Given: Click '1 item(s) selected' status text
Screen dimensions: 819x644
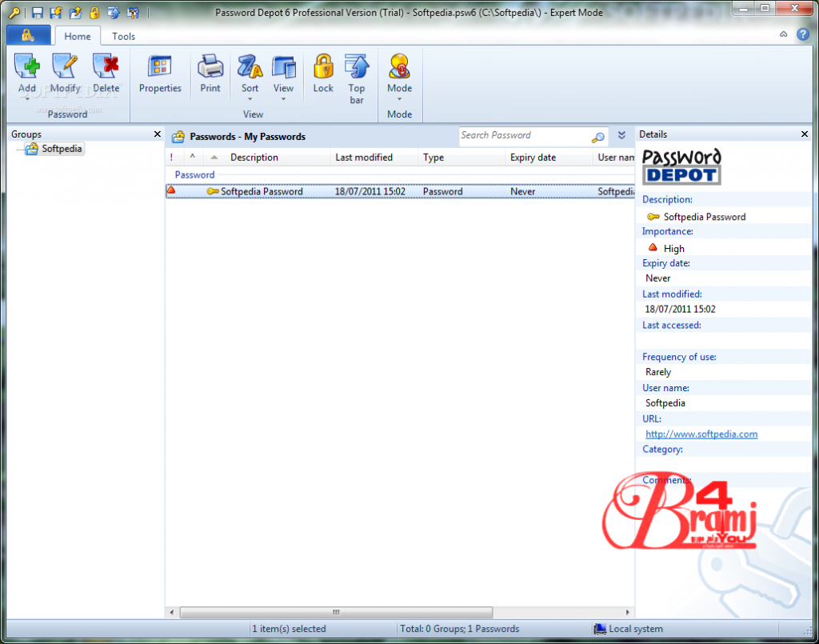Looking at the screenshot, I should pyautogui.click(x=289, y=629).
